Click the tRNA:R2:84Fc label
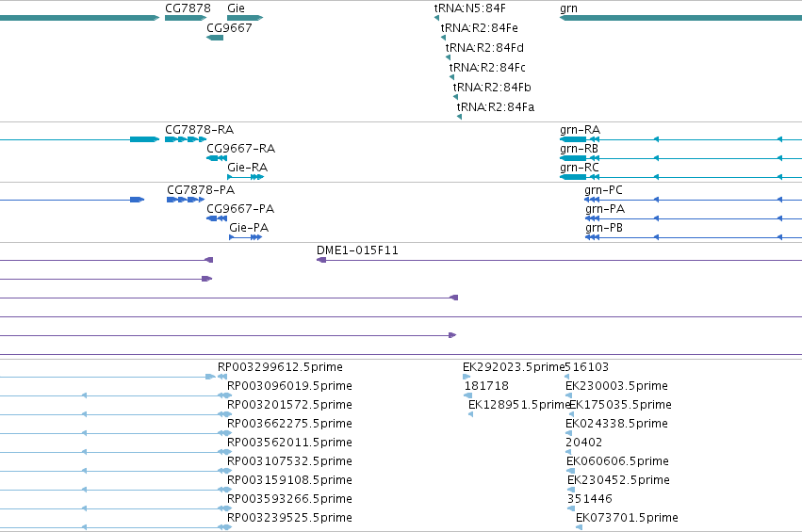Screen dimensions: 802x532 point(487,68)
